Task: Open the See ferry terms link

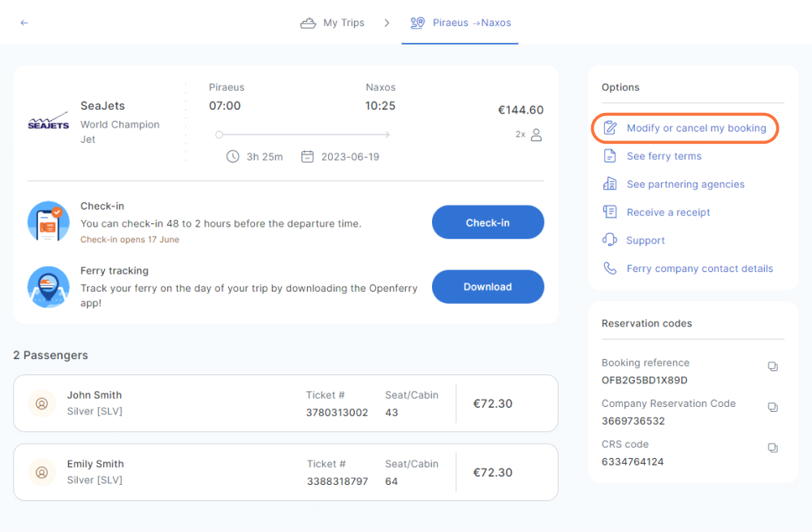Action: [x=664, y=156]
